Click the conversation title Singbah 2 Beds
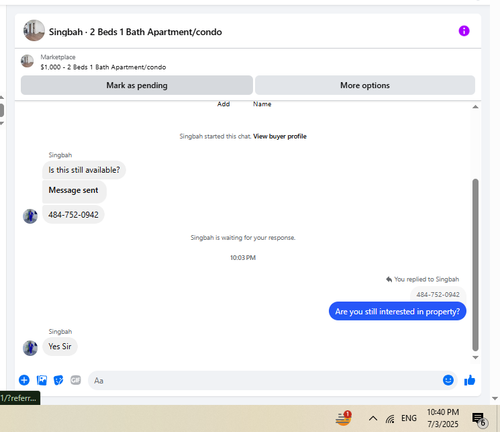Screen dimensions: 500x432 (135, 32)
